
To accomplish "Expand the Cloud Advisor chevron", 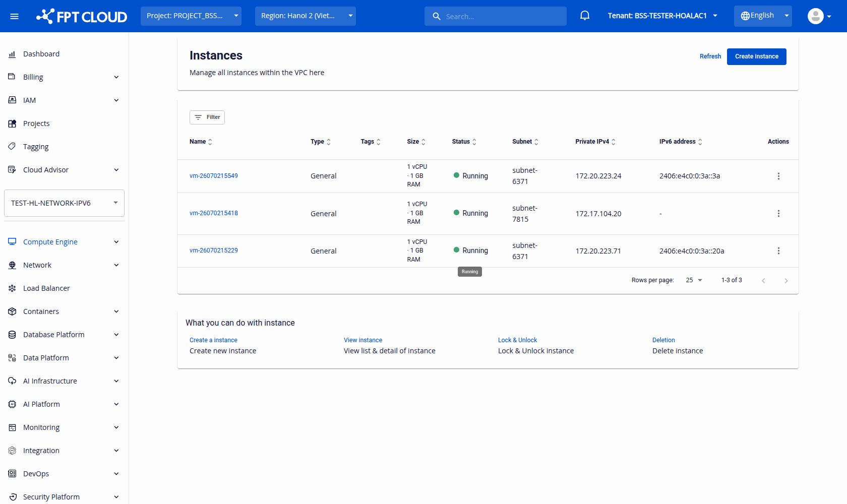I will (x=116, y=170).
